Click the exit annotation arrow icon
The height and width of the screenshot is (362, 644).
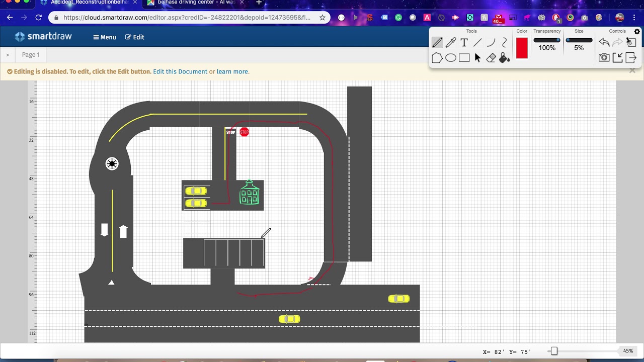click(x=631, y=58)
